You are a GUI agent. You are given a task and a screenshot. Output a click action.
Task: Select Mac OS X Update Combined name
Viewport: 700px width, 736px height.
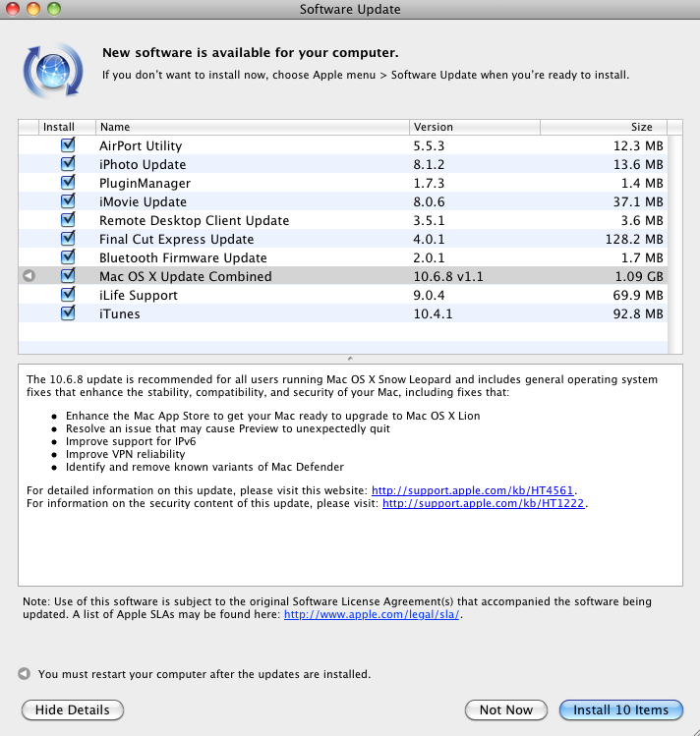[186, 276]
